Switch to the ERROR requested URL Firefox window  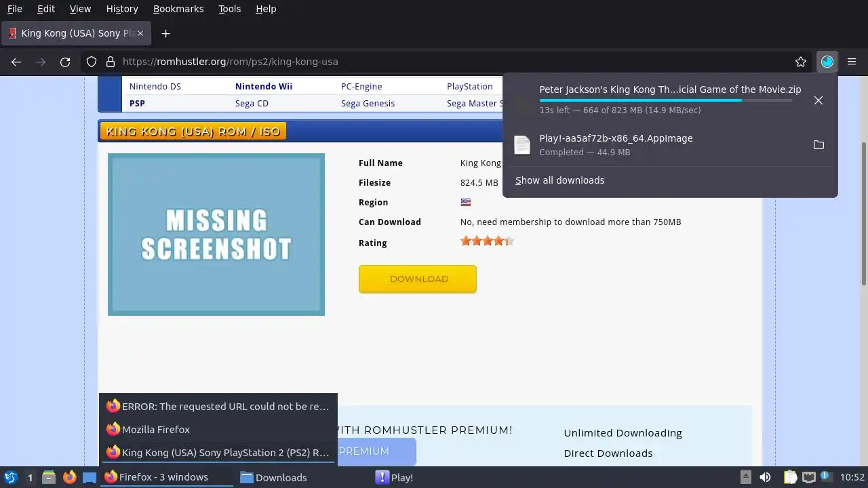[218, 407]
